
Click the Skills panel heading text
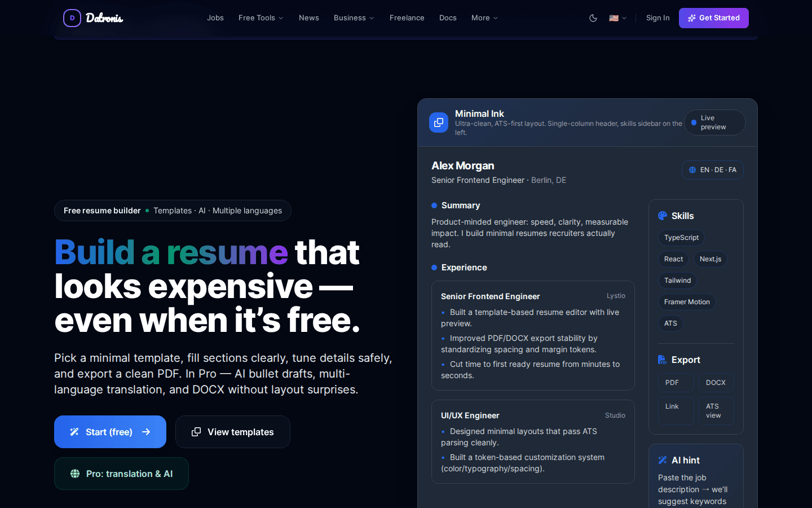pos(683,216)
